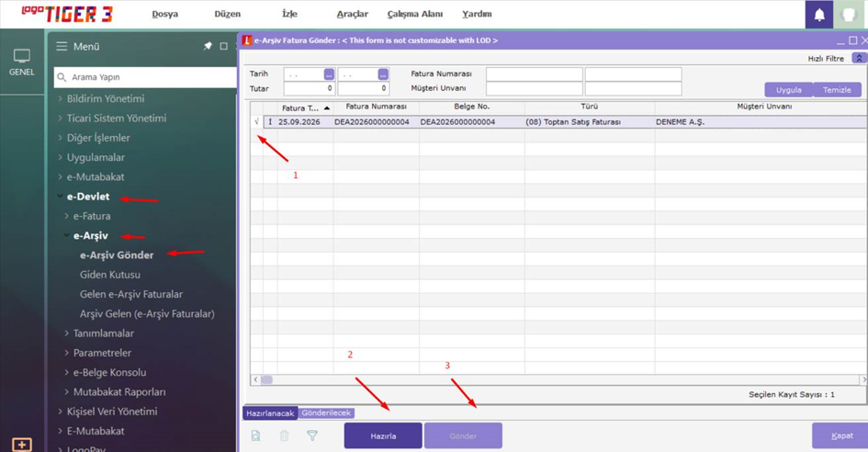This screenshot has width=868, height=452.
Task: Open the İzle menu
Action: 289,15
